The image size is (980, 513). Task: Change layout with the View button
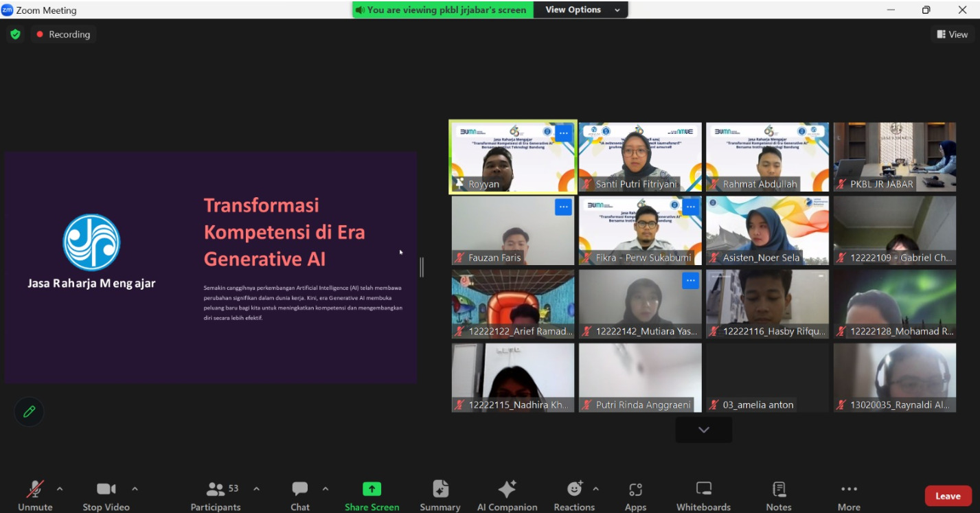coord(953,34)
